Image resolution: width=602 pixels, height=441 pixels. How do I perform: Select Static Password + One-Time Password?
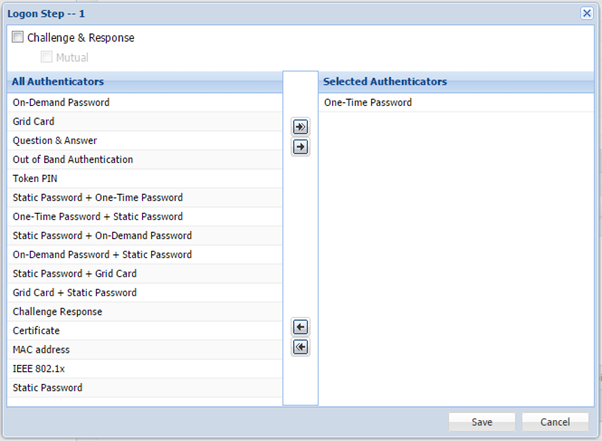tap(97, 197)
